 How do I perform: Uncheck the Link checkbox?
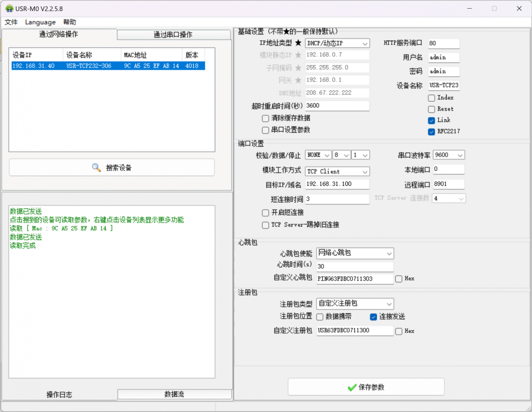pyautogui.click(x=431, y=120)
